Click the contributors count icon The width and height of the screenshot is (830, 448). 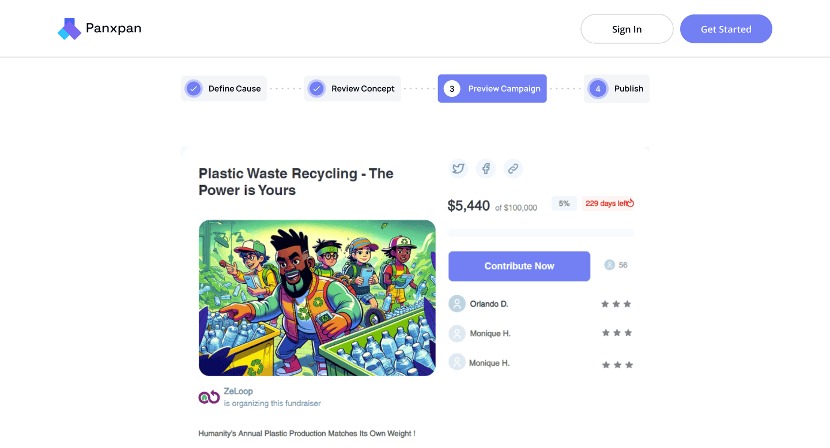pos(609,265)
